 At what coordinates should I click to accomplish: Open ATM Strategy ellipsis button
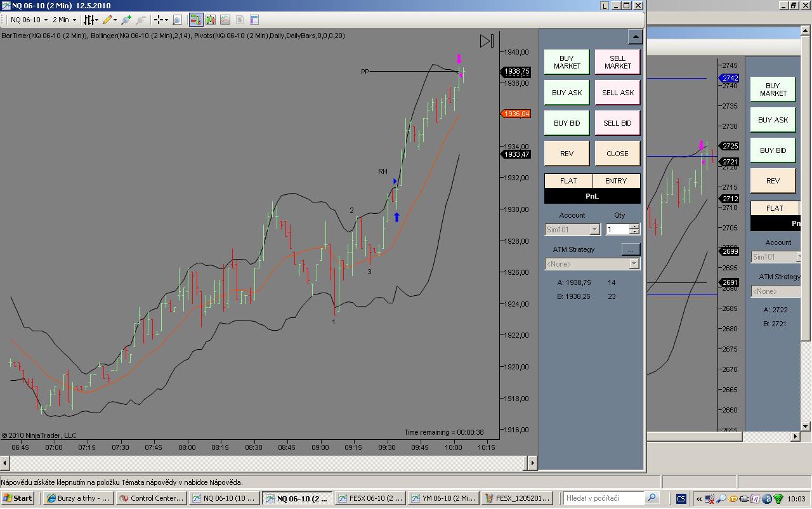click(x=631, y=249)
